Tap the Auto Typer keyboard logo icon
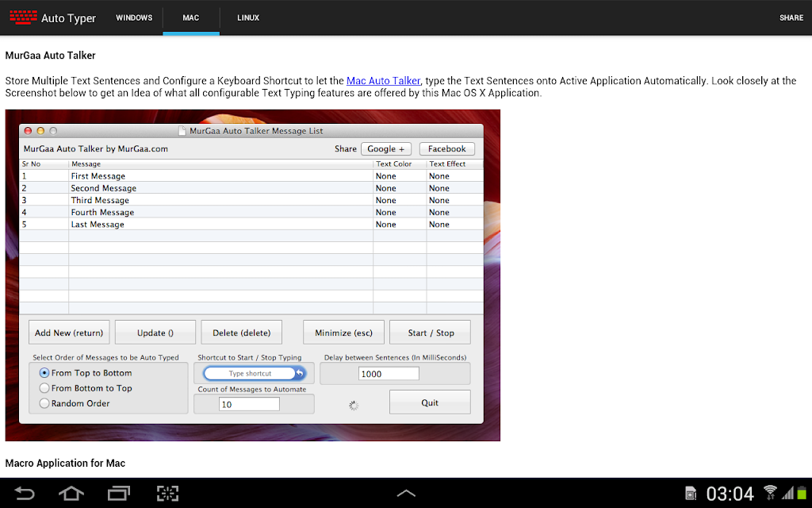 (x=23, y=17)
